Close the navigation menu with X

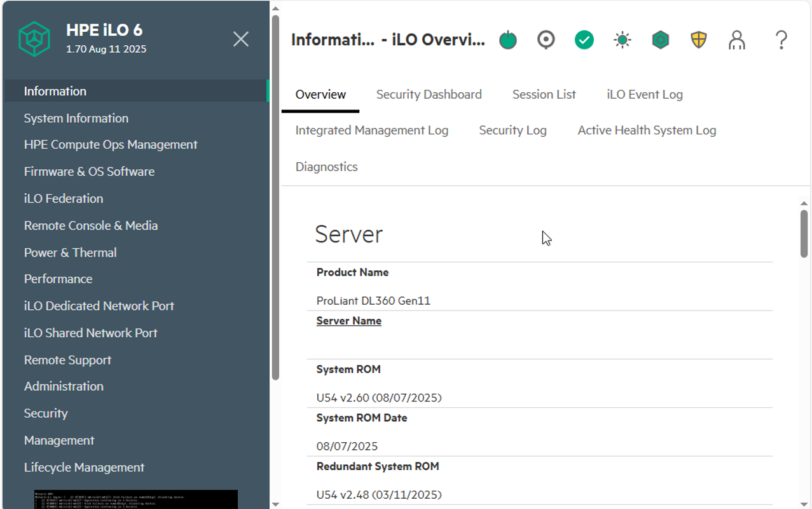coord(240,39)
